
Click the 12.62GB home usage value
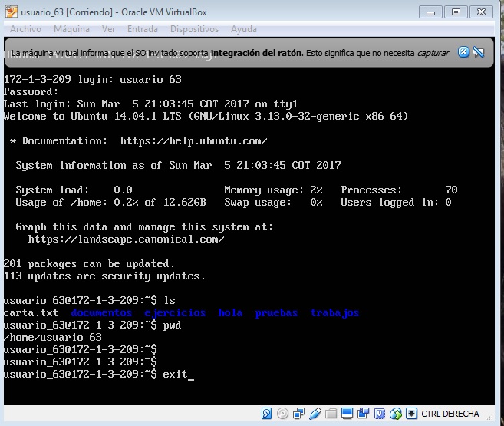coord(185,202)
